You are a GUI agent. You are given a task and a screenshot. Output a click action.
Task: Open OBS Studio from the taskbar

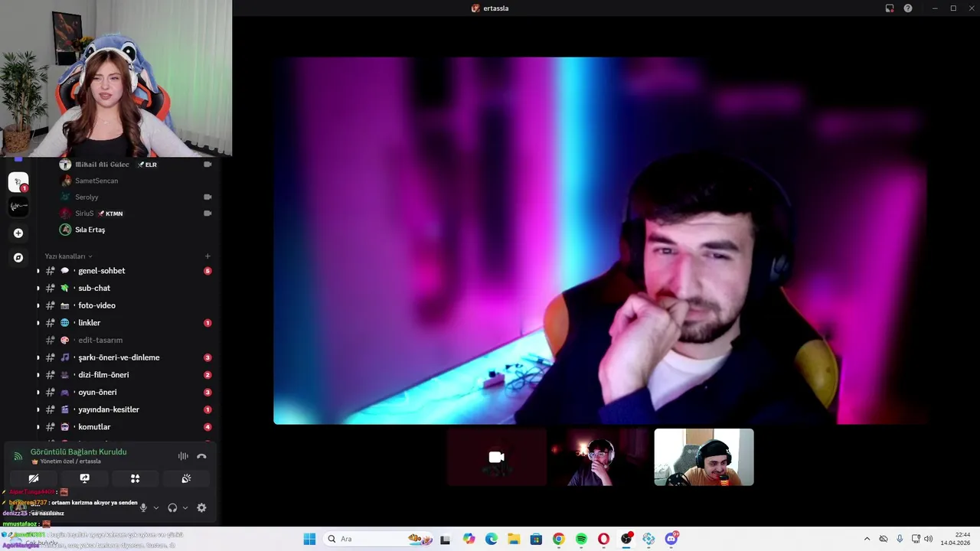coord(626,539)
